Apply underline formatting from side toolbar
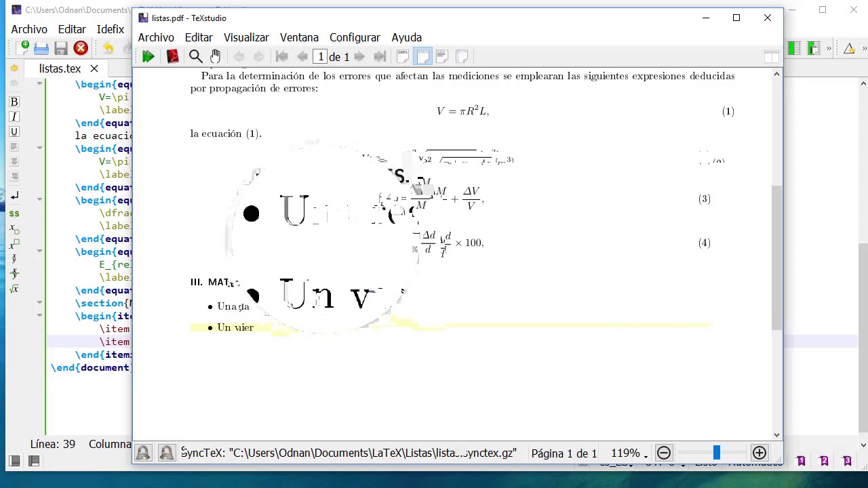The width and height of the screenshot is (868, 488). 14,131
